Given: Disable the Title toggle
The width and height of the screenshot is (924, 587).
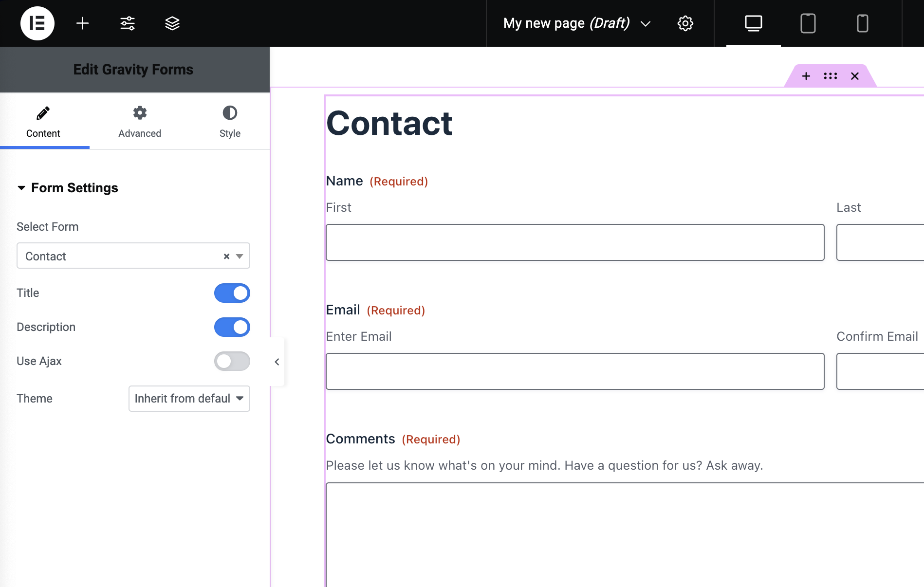Looking at the screenshot, I should (232, 293).
